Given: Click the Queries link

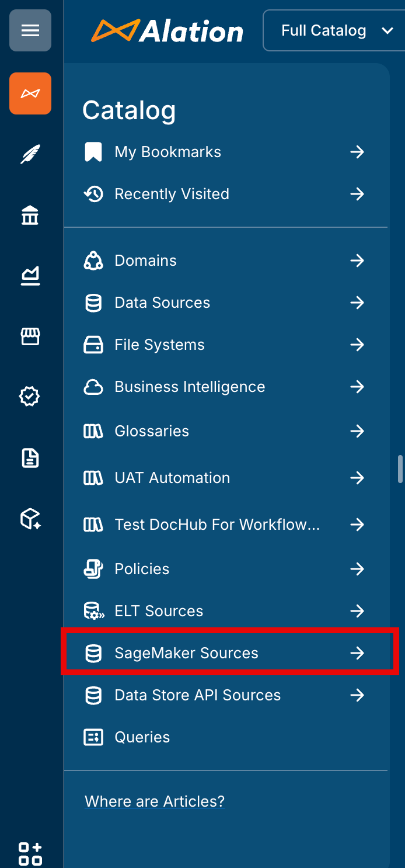Looking at the screenshot, I should (142, 737).
